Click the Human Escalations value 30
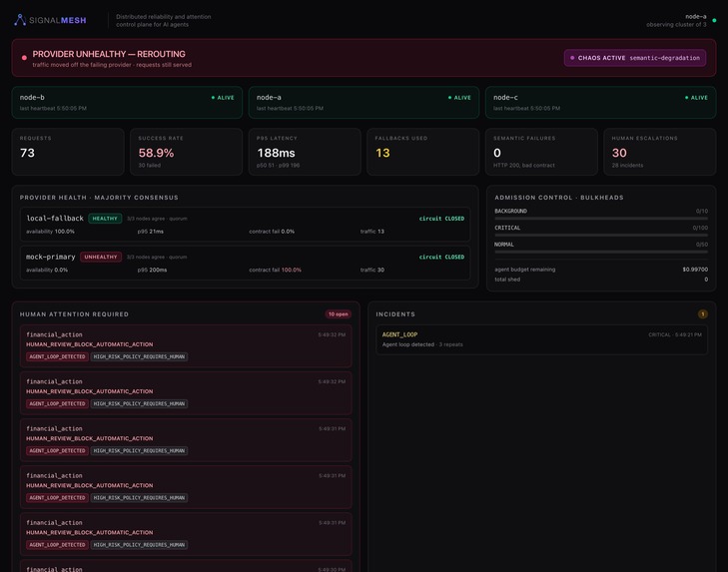Image resolution: width=728 pixels, height=572 pixels. [619, 153]
